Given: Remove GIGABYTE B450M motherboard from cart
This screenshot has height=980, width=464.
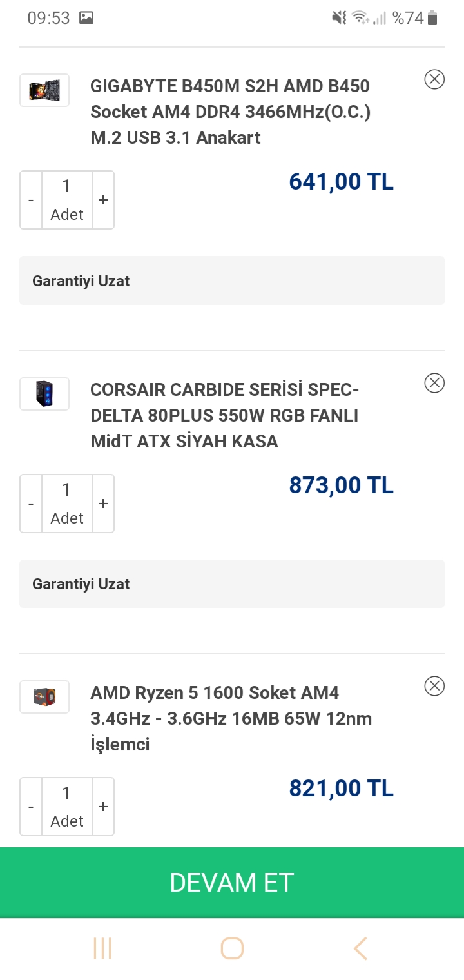Looking at the screenshot, I should [434, 79].
